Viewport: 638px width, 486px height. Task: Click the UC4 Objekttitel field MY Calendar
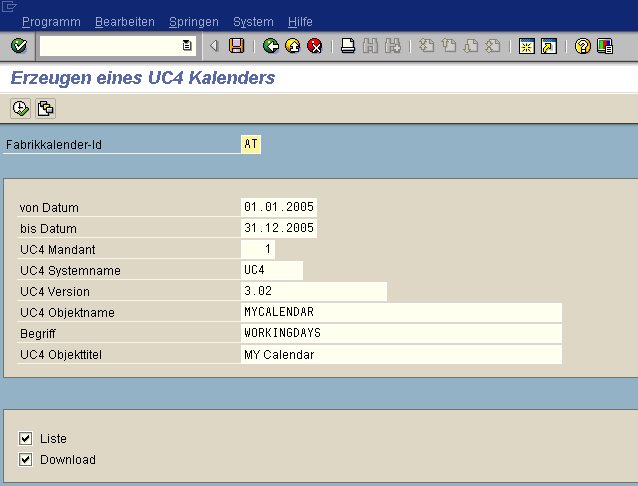coord(401,355)
